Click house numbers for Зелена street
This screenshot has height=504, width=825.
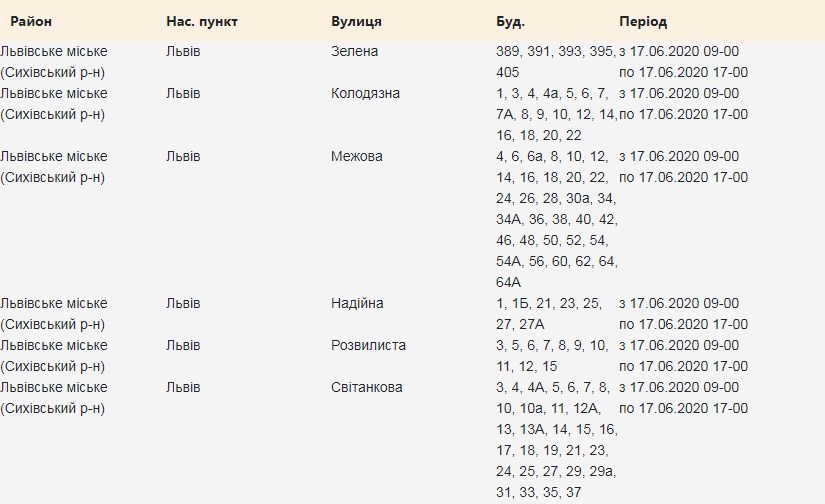[555, 61]
